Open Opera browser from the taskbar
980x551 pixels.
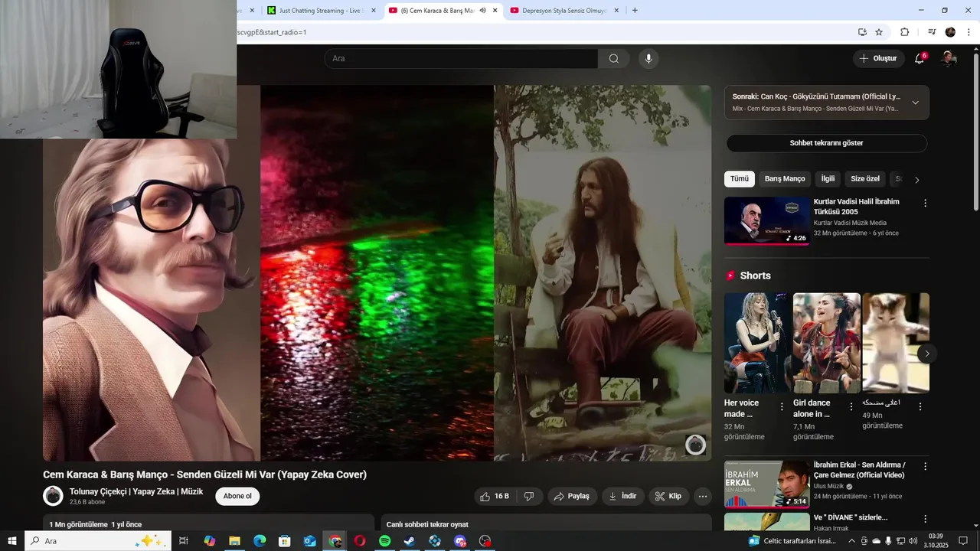tap(360, 541)
